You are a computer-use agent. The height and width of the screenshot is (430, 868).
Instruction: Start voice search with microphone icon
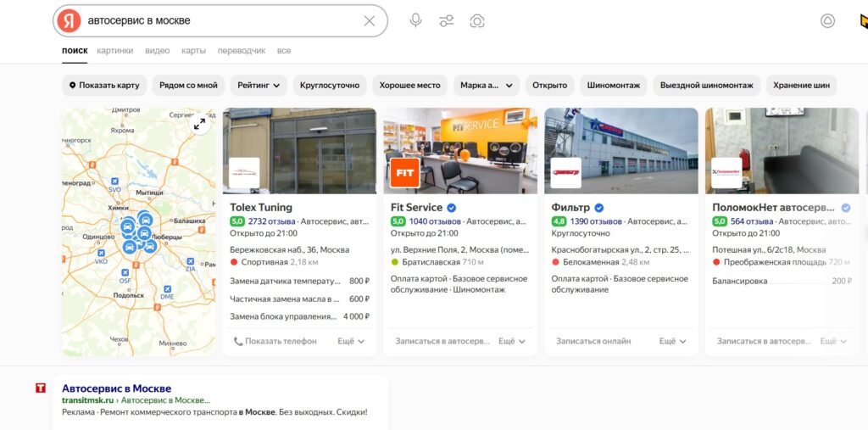click(x=415, y=21)
